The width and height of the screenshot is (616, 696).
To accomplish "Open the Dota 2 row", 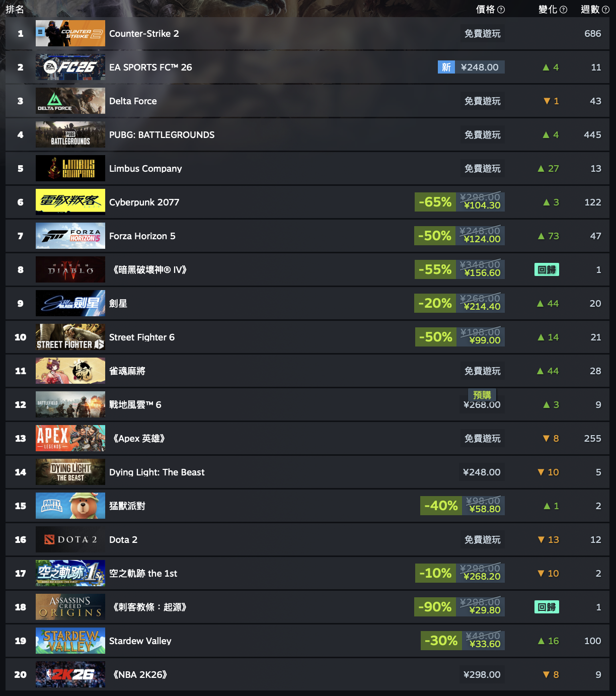I will click(x=307, y=539).
